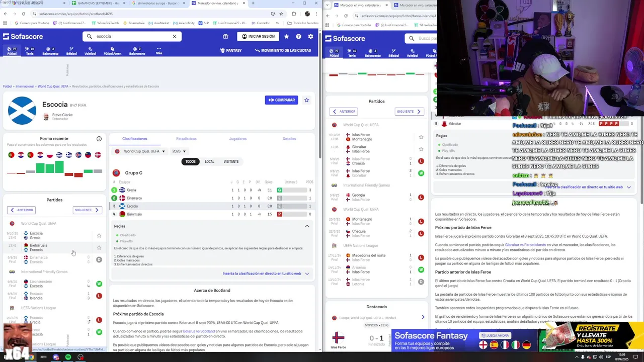This screenshot has height=362, width=644.
Task: Click Grecia's Últimas 5 form bar
Action: [292, 190]
